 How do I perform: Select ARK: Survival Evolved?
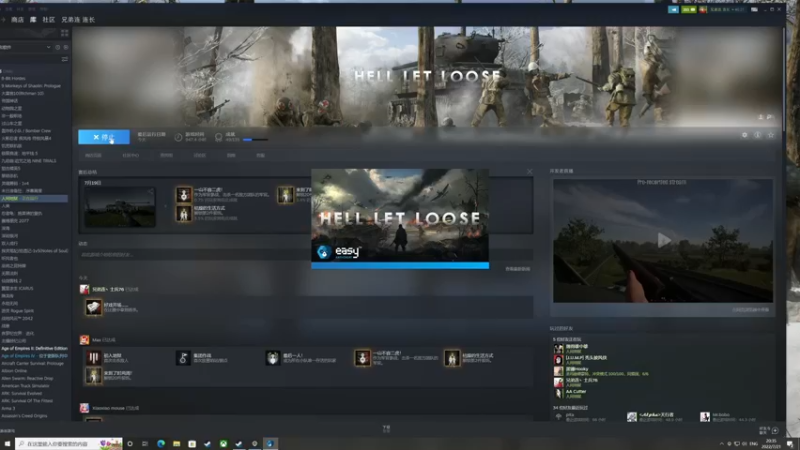tap(21, 393)
